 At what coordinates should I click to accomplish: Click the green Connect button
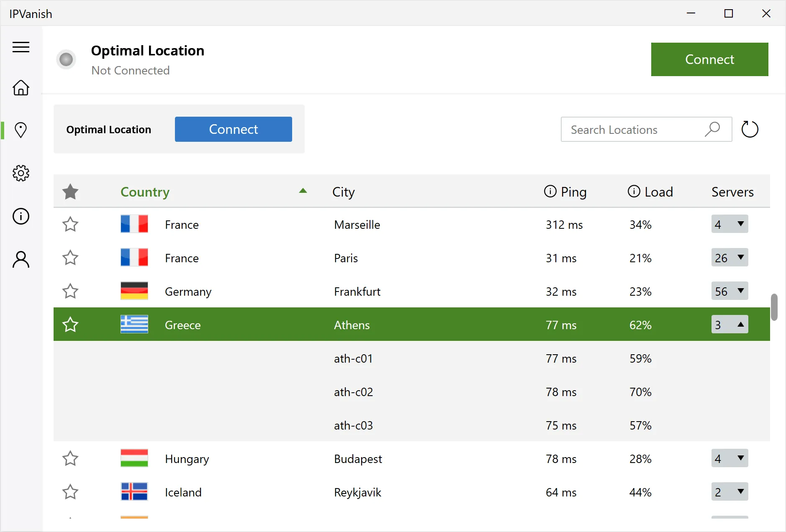[709, 59]
